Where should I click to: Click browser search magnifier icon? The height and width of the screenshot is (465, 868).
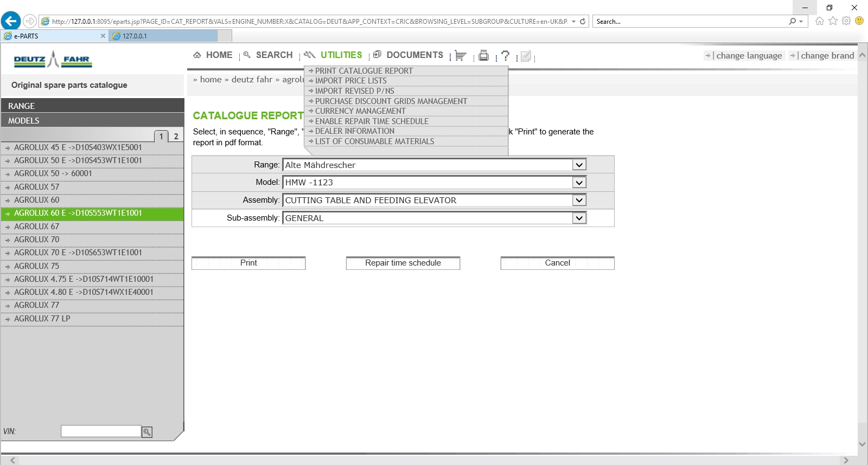[x=793, y=22]
